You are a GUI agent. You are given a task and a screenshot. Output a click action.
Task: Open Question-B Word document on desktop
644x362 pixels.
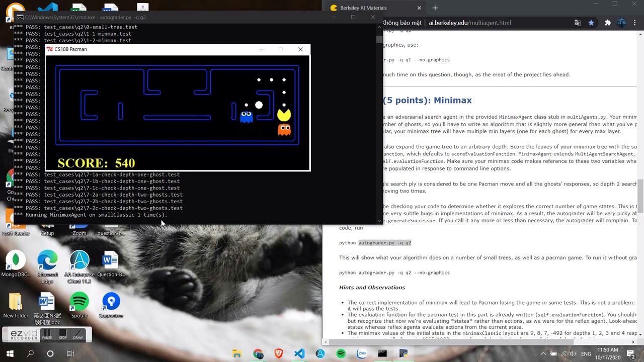point(110,263)
